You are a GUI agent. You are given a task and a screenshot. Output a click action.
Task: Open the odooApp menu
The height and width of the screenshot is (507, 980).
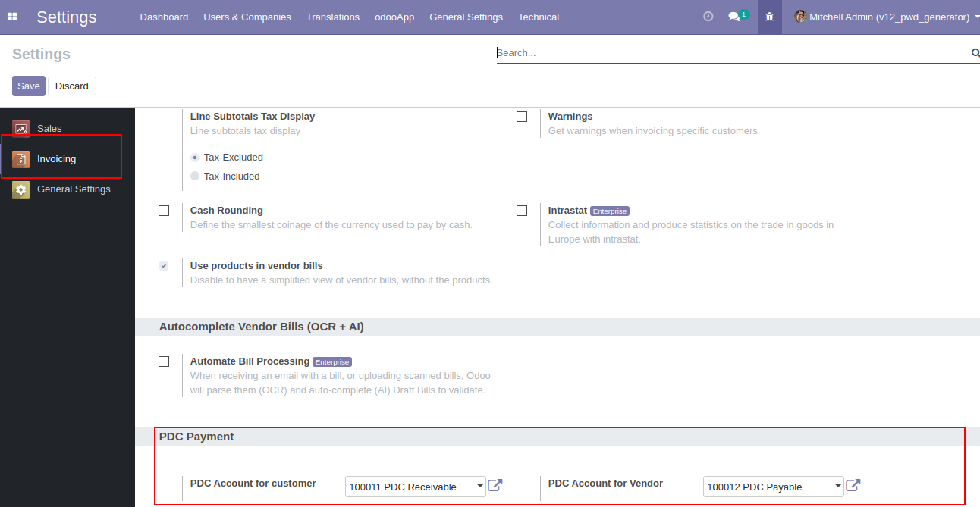tap(394, 17)
